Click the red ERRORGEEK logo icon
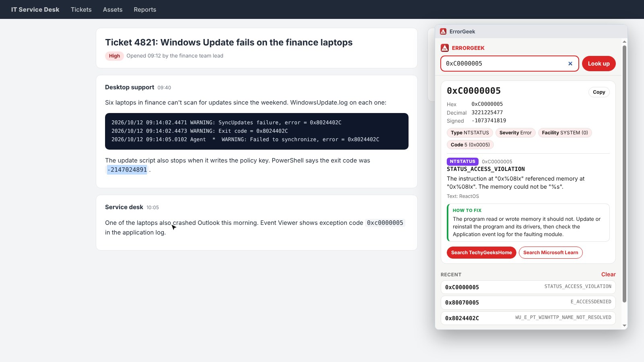 (x=445, y=48)
